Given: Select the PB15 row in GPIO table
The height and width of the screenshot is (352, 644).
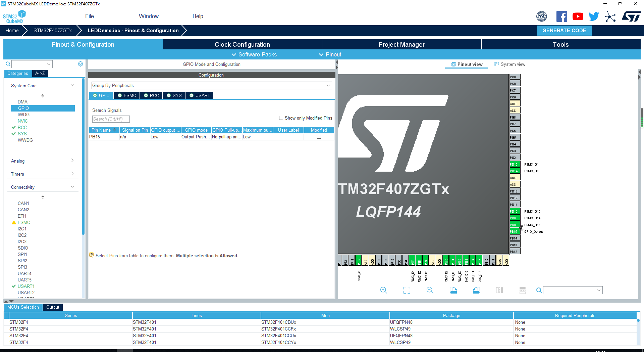Looking at the screenshot, I should 212,137.
